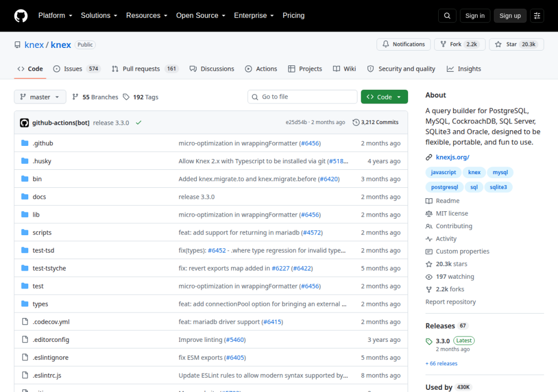The image size is (558, 392).
Task: Expand the Enterprise menu
Action: point(254,16)
